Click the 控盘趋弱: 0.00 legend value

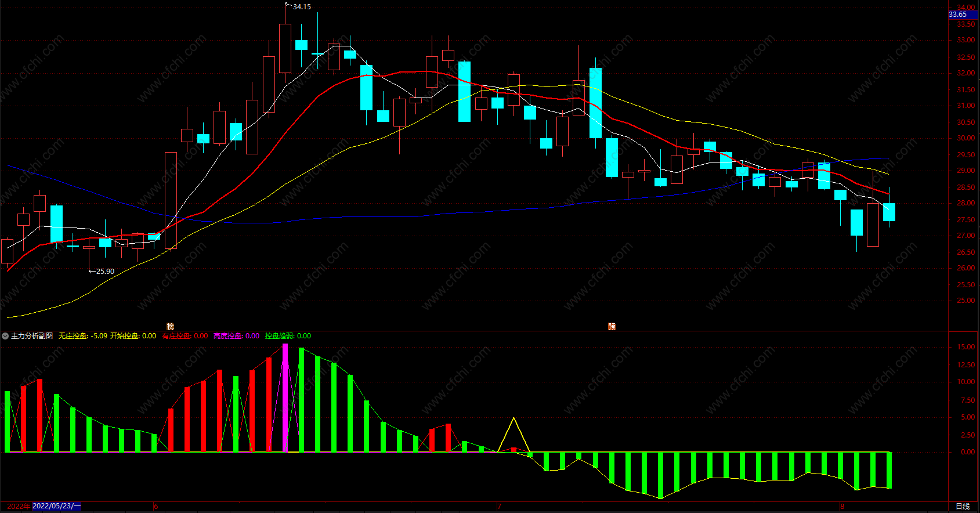(288, 336)
